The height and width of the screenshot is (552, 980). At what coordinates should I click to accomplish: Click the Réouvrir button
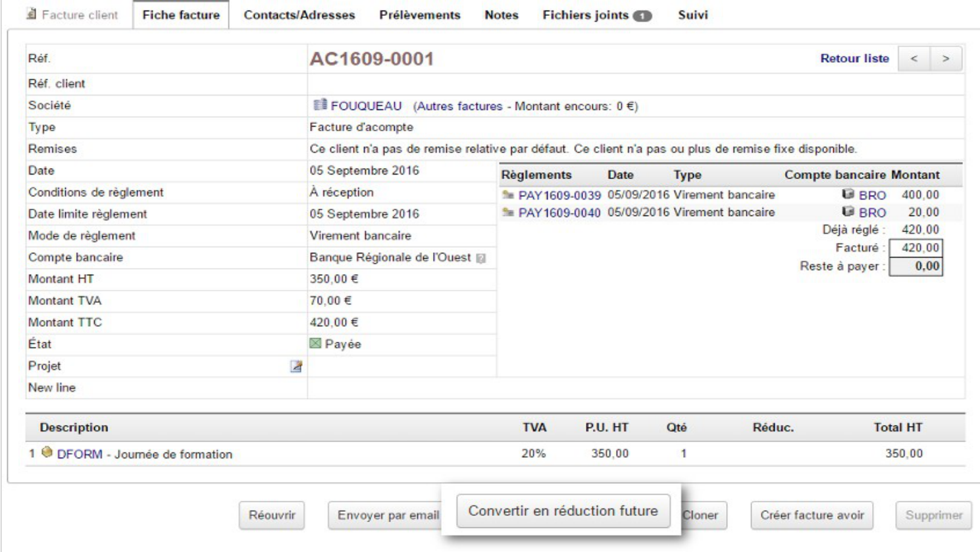(272, 515)
